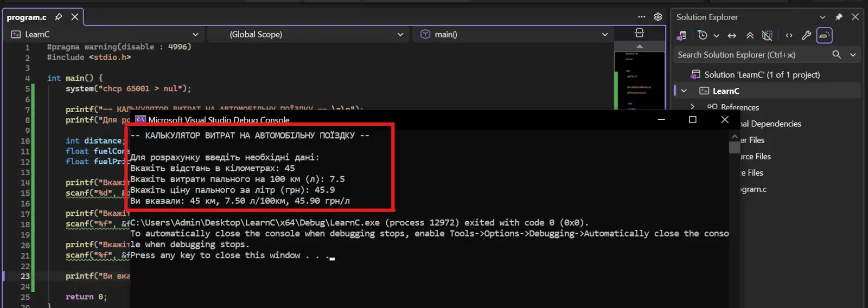Toggle auto-hide pin of Solution Explorer
Viewport: 868px width, 308px height.
(x=839, y=17)
